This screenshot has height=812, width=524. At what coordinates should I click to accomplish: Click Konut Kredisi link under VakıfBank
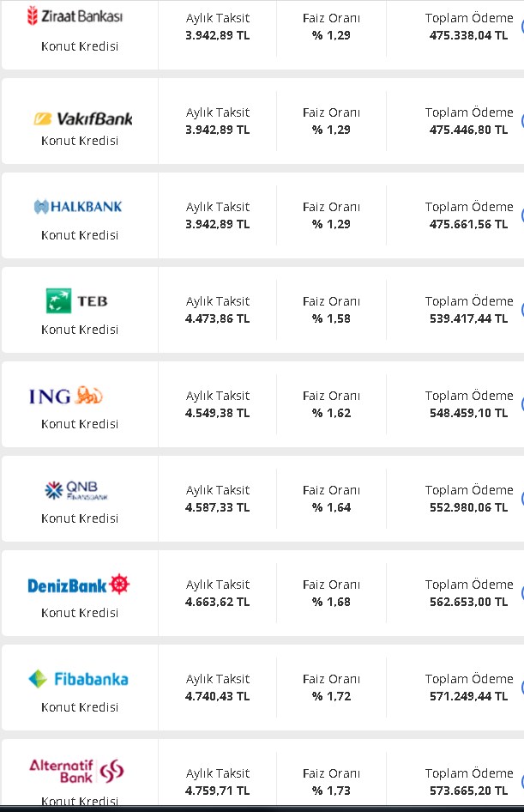tap(80, 141)
